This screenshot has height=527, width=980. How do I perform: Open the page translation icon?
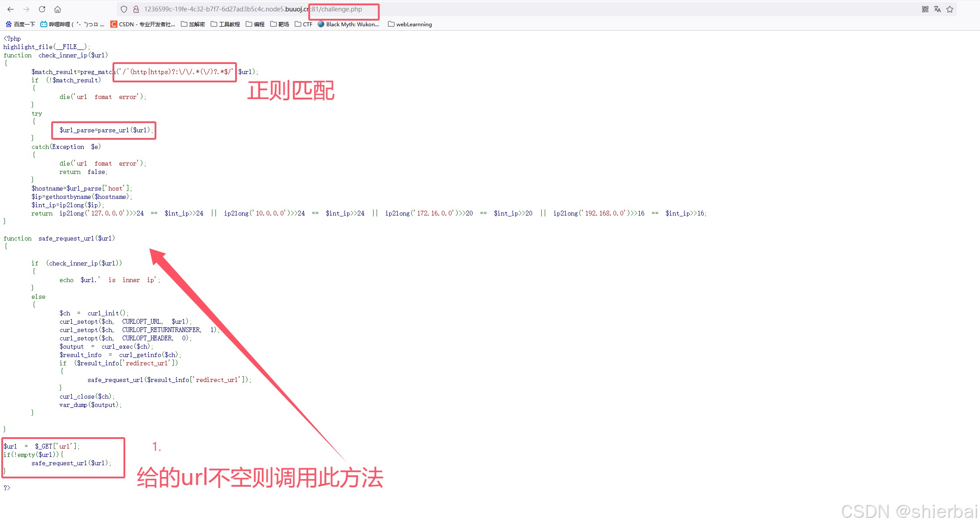pyautogui.click(x=937, y=9)
